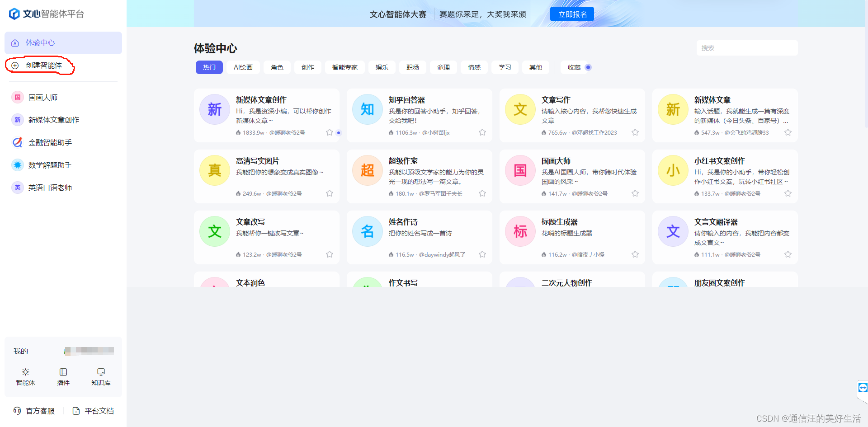Open the 文本润色 card title

250,282
